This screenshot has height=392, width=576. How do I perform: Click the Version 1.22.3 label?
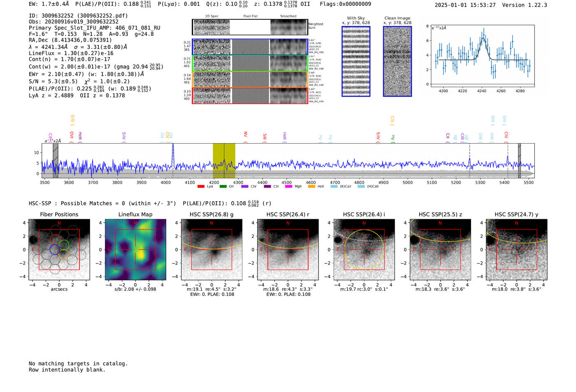click(525, 5)
